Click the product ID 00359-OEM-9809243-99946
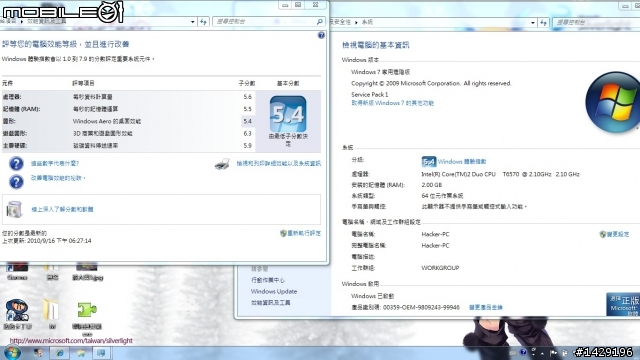The image size is (640, 360). [x=421, y=307]
